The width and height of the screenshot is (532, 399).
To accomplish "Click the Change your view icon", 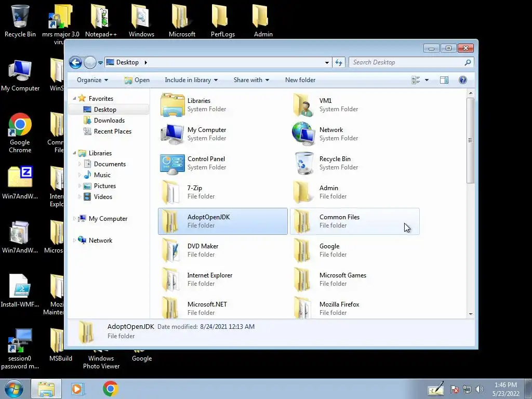I will click(x=416, y=80).
